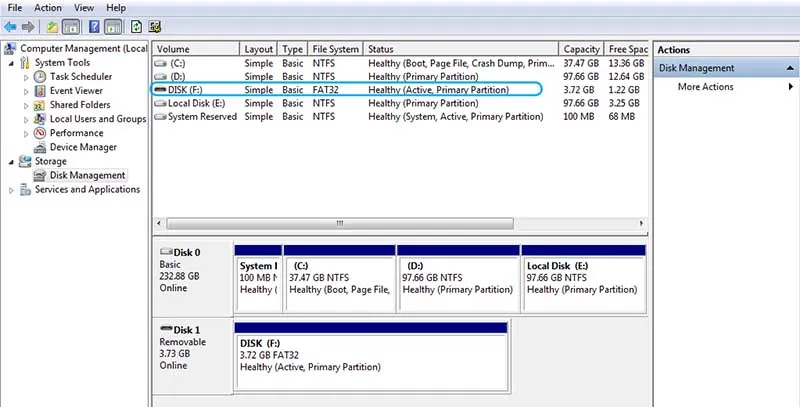Screen dimensions: 800x407
Task: Select the DISK (F:) partition block on Disk 1
Action: pos(371,354)
